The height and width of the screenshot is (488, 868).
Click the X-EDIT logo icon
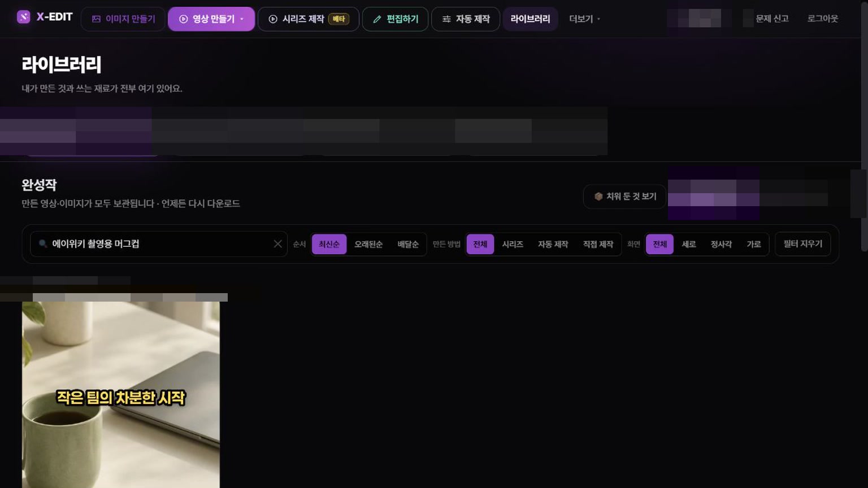pos(23,17)
